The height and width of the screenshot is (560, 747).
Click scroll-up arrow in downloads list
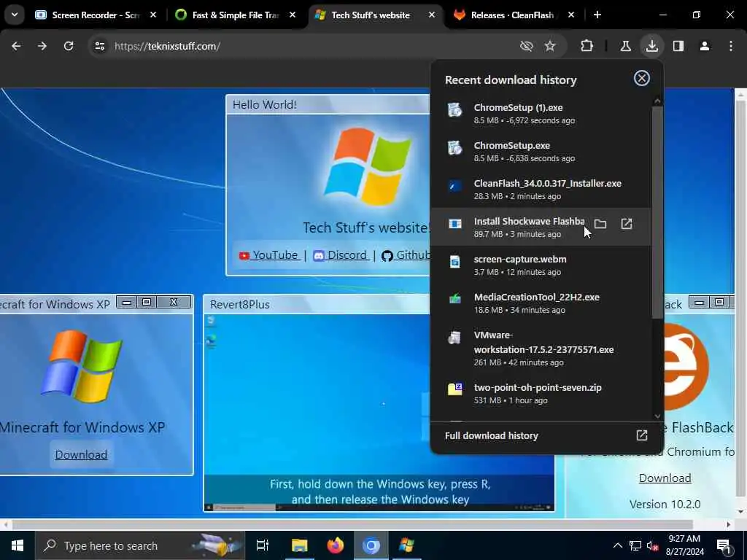(657, 101)
